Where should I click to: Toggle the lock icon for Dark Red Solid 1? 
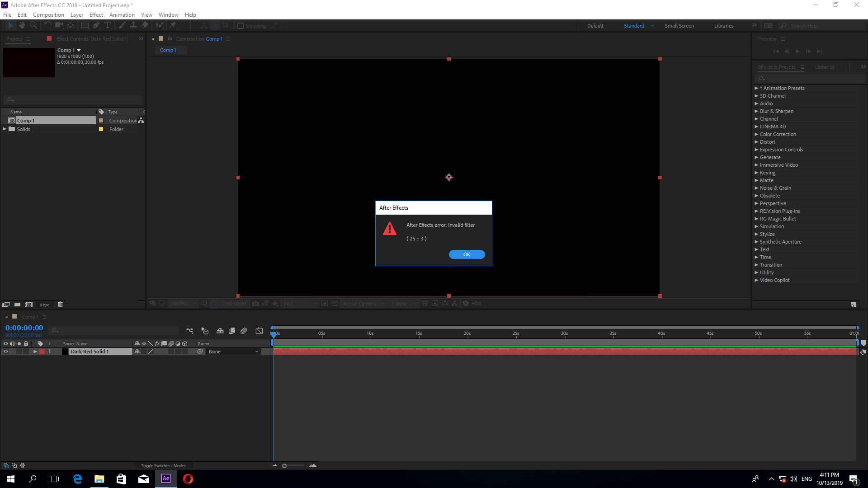[x=26, y=352]
